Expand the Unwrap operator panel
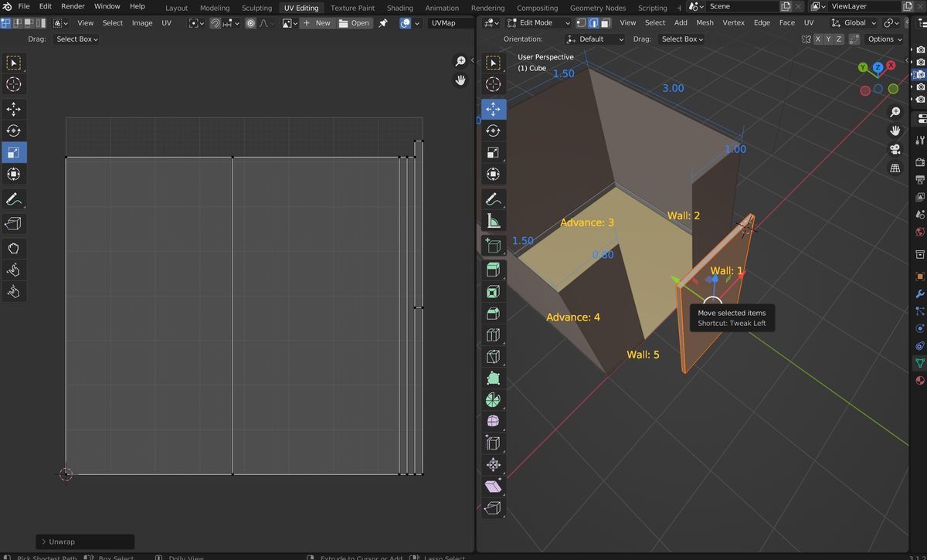Viewport: 927px width, 560px height. 85,541
